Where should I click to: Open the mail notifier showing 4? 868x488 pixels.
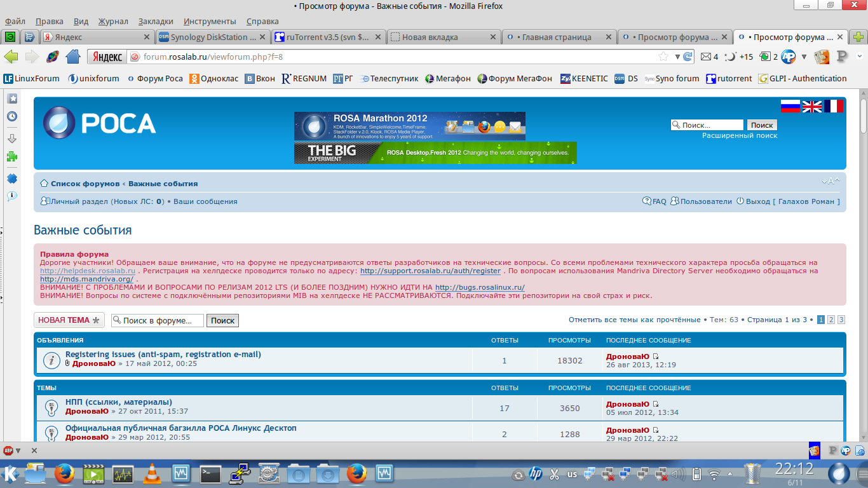[x=709, y=57]
